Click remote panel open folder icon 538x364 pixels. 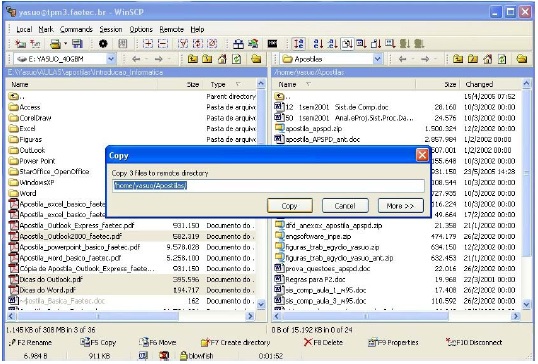pos(522,59)
